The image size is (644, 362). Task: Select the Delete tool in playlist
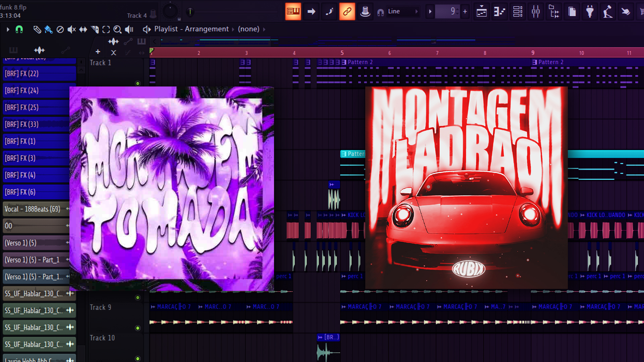[60, 29]
